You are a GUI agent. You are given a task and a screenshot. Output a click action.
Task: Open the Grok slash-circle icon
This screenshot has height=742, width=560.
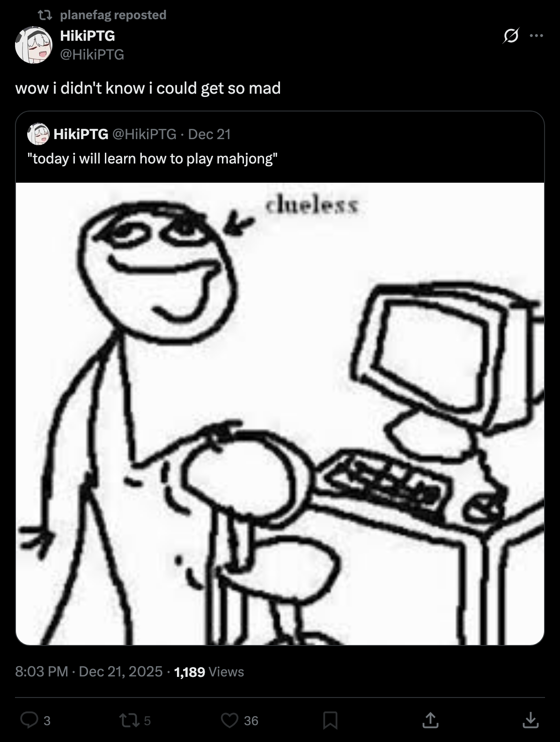coord(510,36)
